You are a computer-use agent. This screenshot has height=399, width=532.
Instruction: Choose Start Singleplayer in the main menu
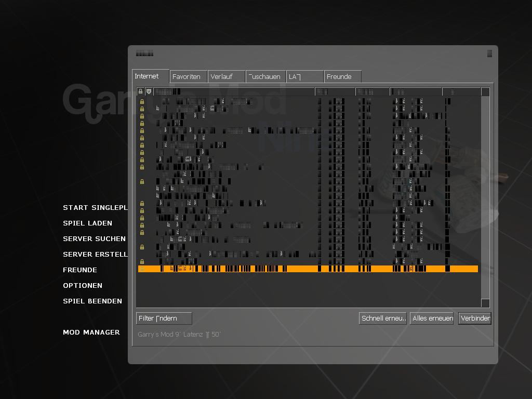[96, 208]
